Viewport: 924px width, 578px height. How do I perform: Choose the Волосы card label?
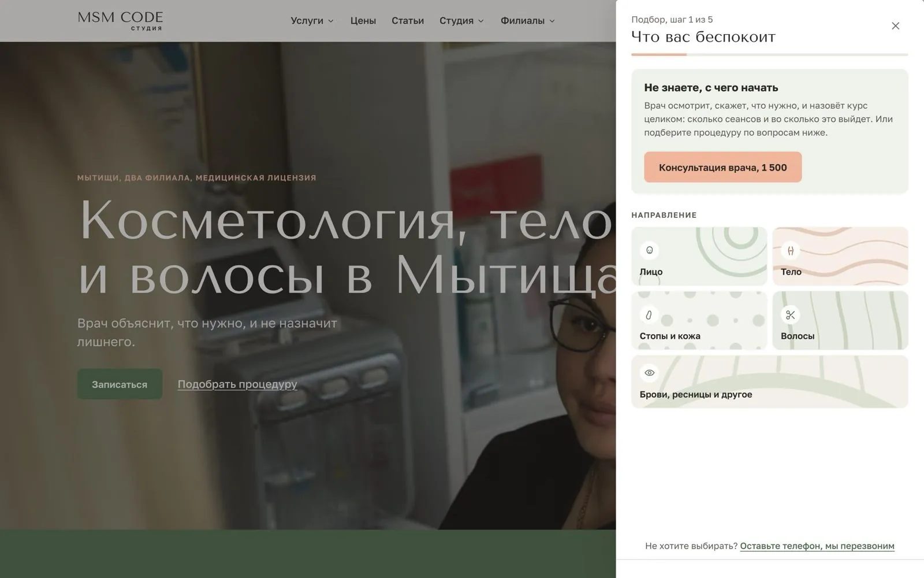[x=798, y=336]
